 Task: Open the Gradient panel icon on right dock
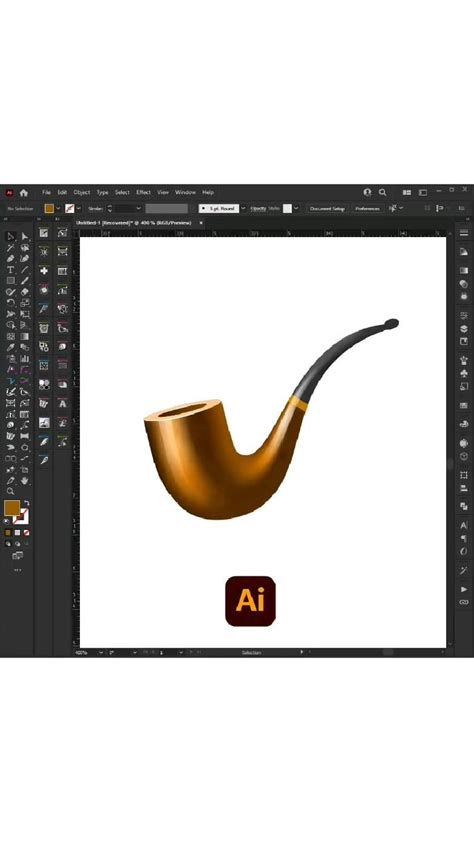tap(464, 272)
